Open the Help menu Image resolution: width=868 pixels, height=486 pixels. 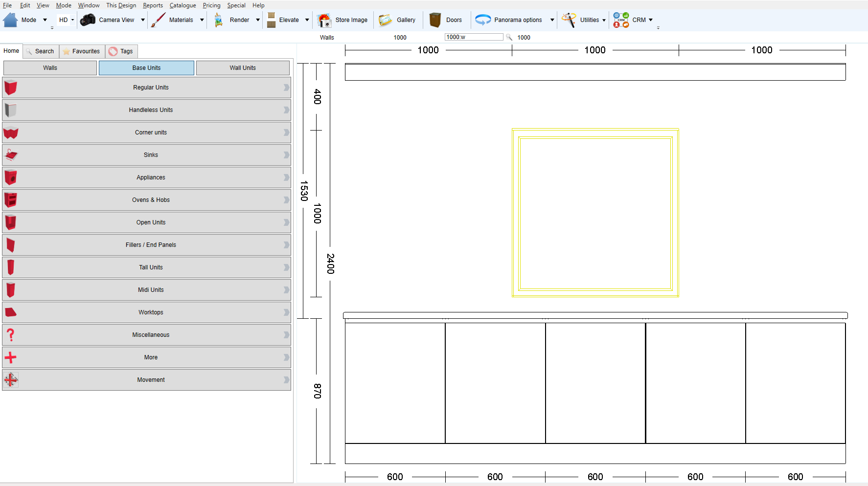click(x=258, y=5)
